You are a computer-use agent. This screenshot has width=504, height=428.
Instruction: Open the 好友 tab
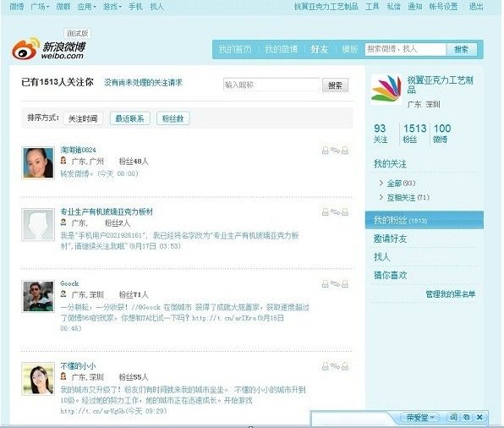(x=319, y=49)
